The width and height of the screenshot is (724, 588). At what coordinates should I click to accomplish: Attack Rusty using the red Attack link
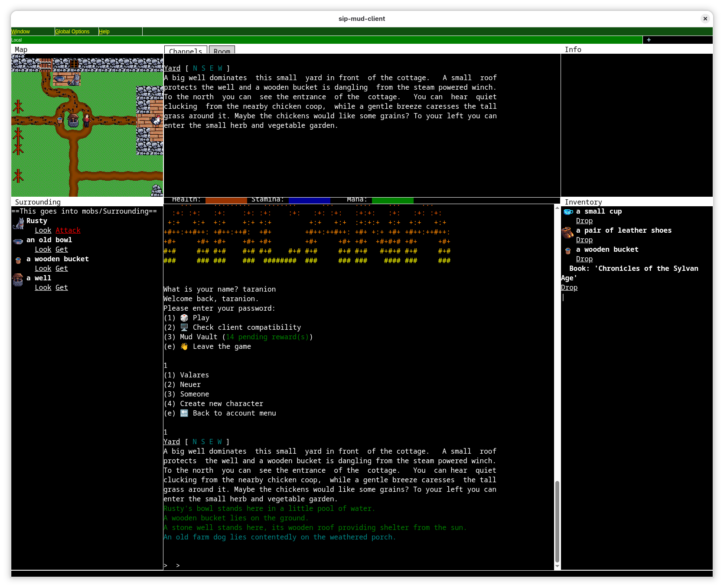(x=68, y=231)
